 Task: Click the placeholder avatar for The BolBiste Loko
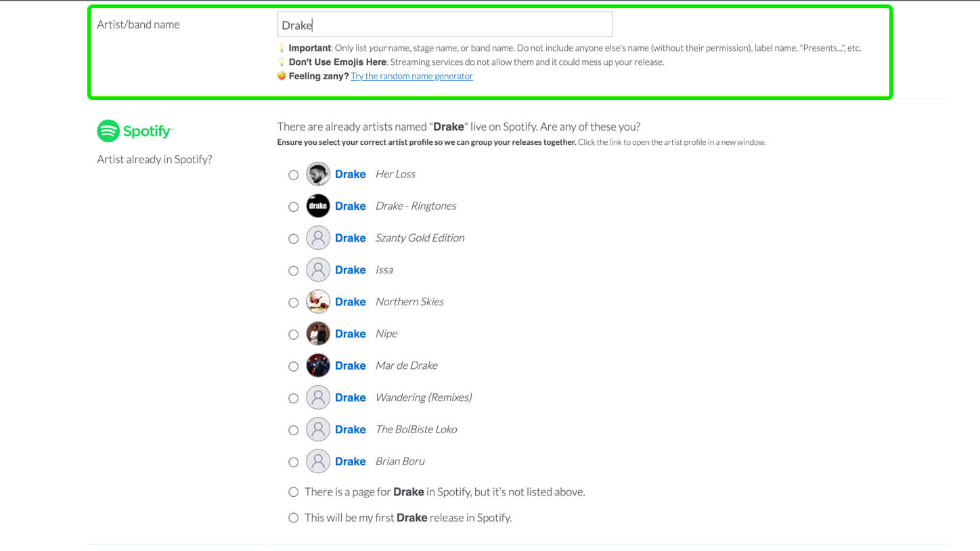318,429
